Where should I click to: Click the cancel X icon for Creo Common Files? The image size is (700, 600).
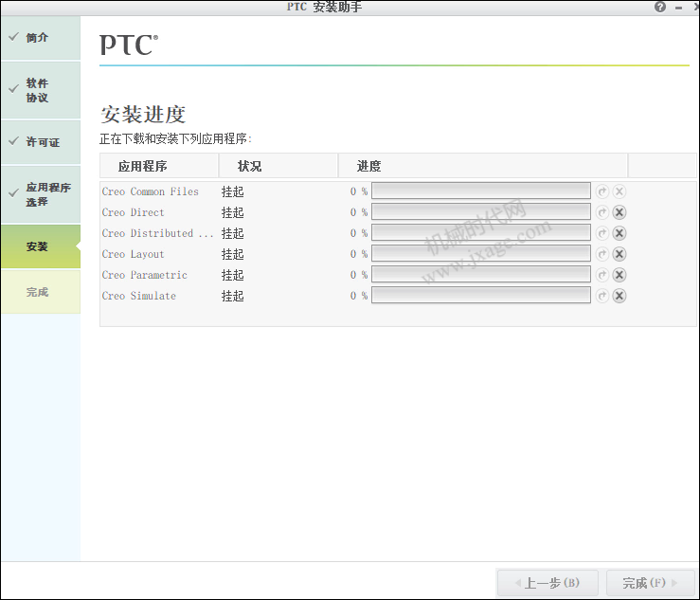click(619, 191)
